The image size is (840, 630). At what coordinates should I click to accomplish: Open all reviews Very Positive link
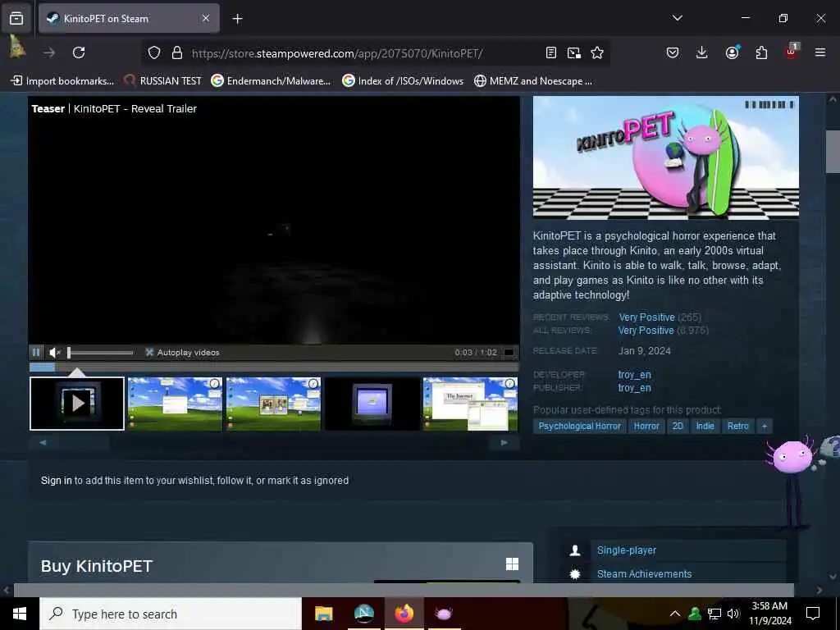646,331
